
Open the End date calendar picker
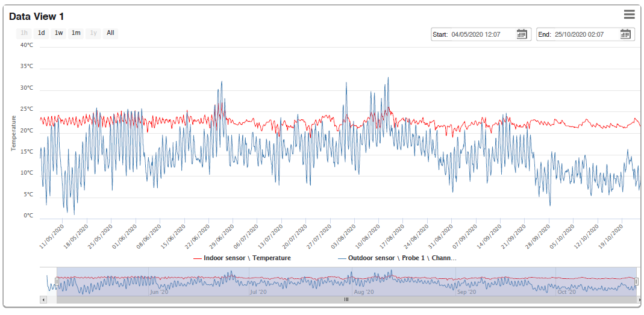tap(625, 34)
